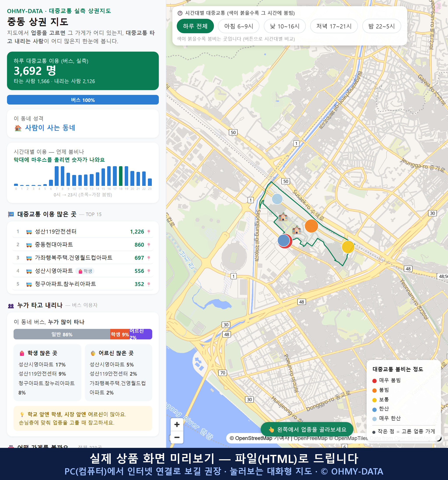Select the 낮 10~16시 time filter

285,26
